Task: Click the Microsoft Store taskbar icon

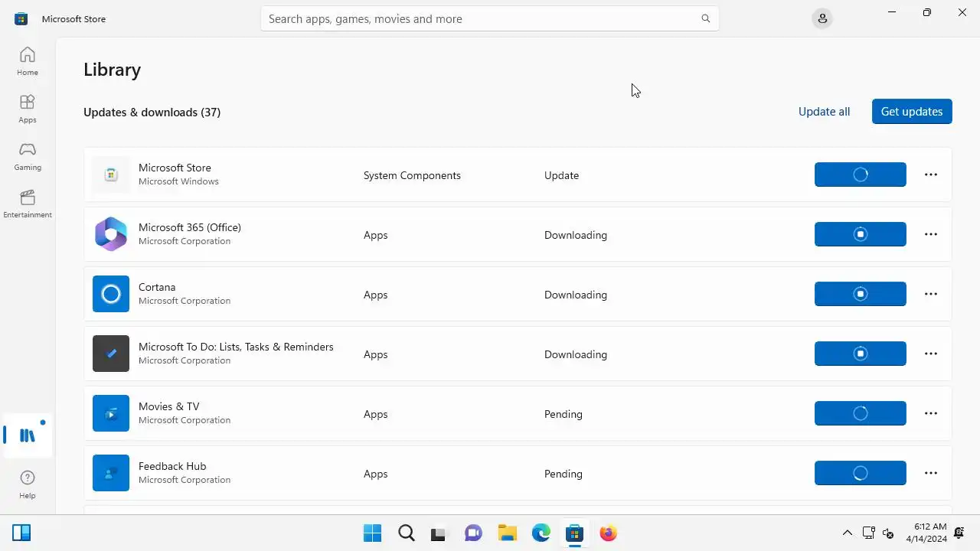Action: coord(574,533)
